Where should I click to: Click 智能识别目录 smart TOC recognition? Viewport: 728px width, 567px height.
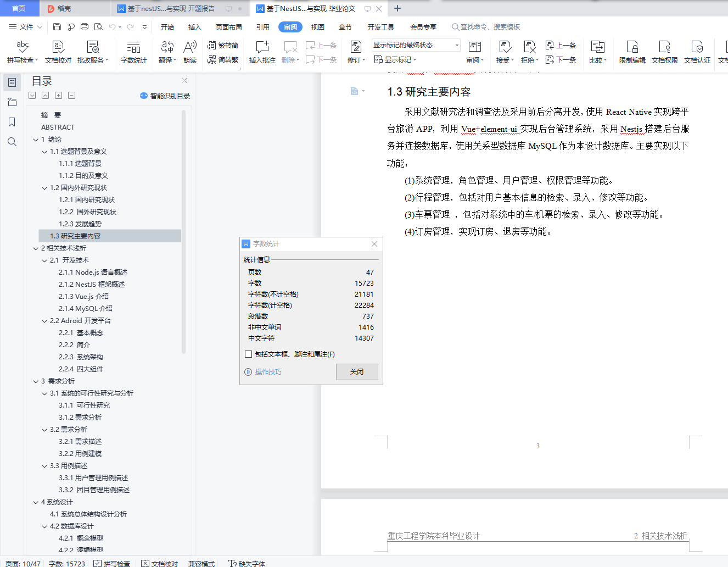[x=165, y=96]
